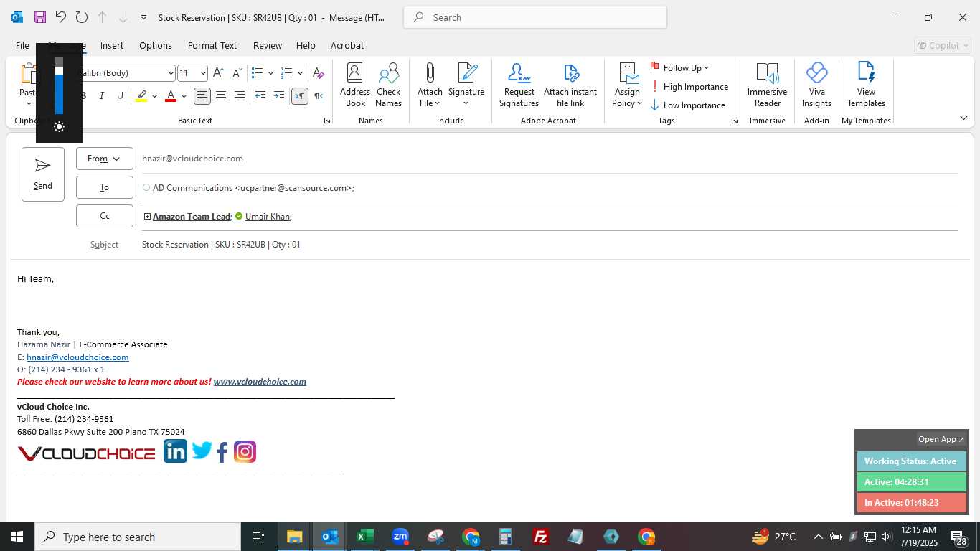Open Customize Quick Access Toolbar dropdown
The height and width of the screenshot is (551, 980).
tap(143, 17)
